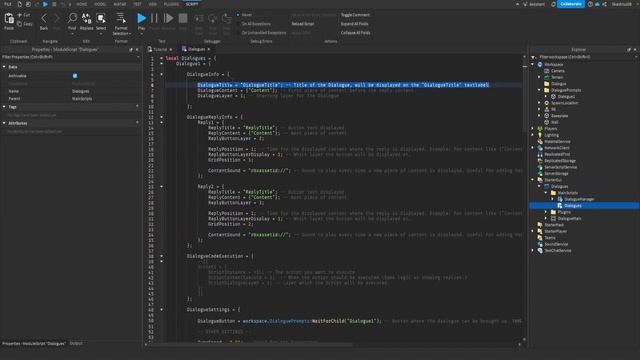Click the Stop playback button
This screenshot has height=360, width=640.
pos(183,18)
